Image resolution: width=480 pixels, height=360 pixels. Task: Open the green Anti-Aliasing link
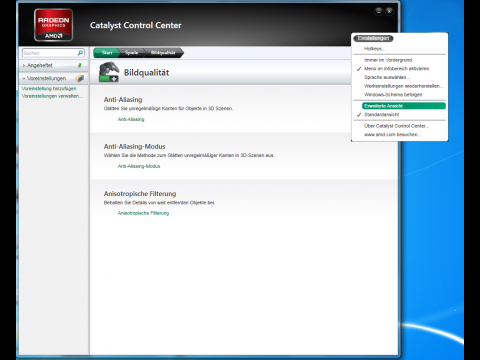click(131, 119)
